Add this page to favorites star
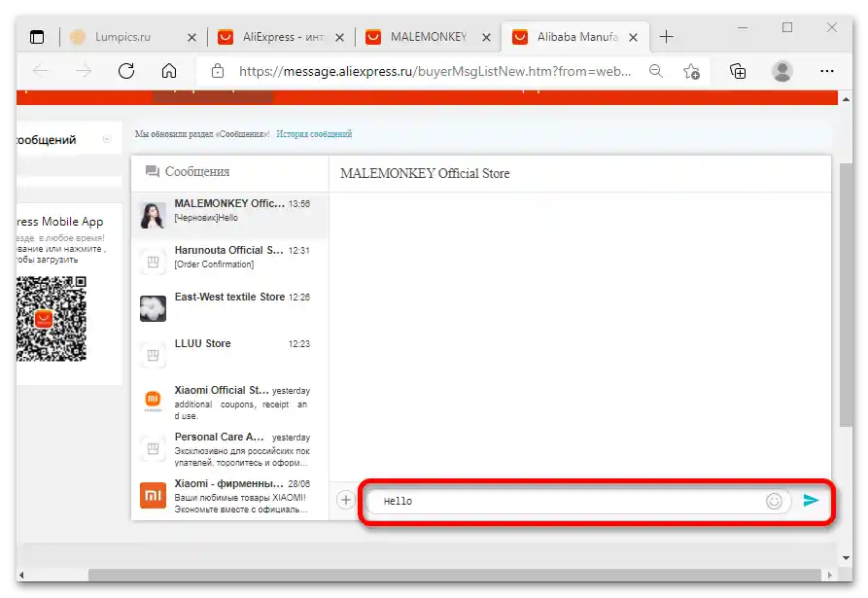 [691, 71]
